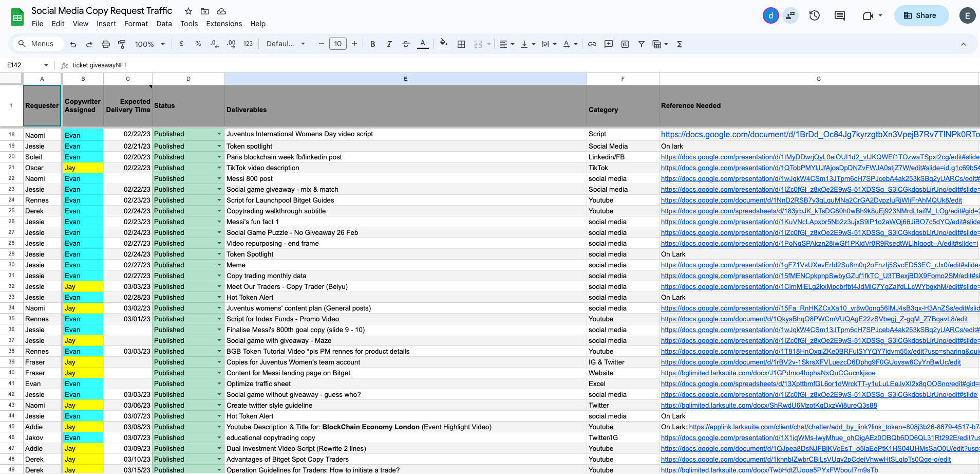This screenshot has width=980, height=474.
Task: Open font family Default dropdown
Action: (286, 44)
